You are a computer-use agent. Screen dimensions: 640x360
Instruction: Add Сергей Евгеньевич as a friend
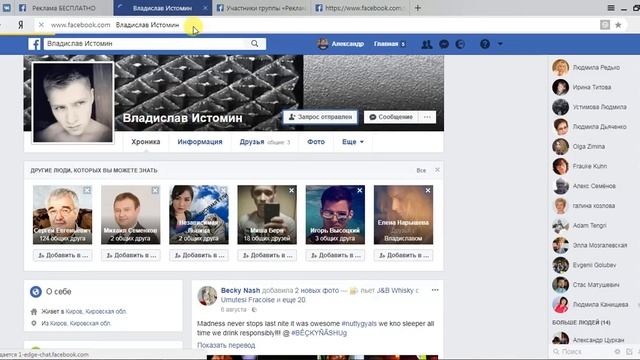click(62, 255)
